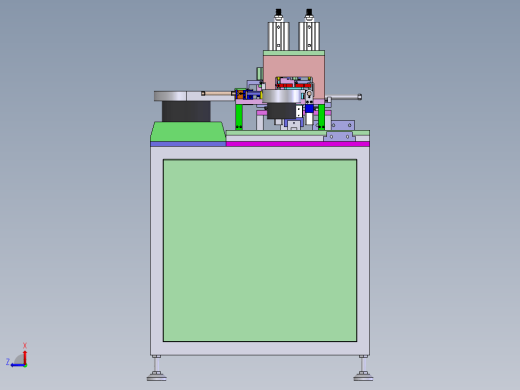Select the left pneumatic cylinder on top
Viewport: 520px width, 390px height.
278,36
